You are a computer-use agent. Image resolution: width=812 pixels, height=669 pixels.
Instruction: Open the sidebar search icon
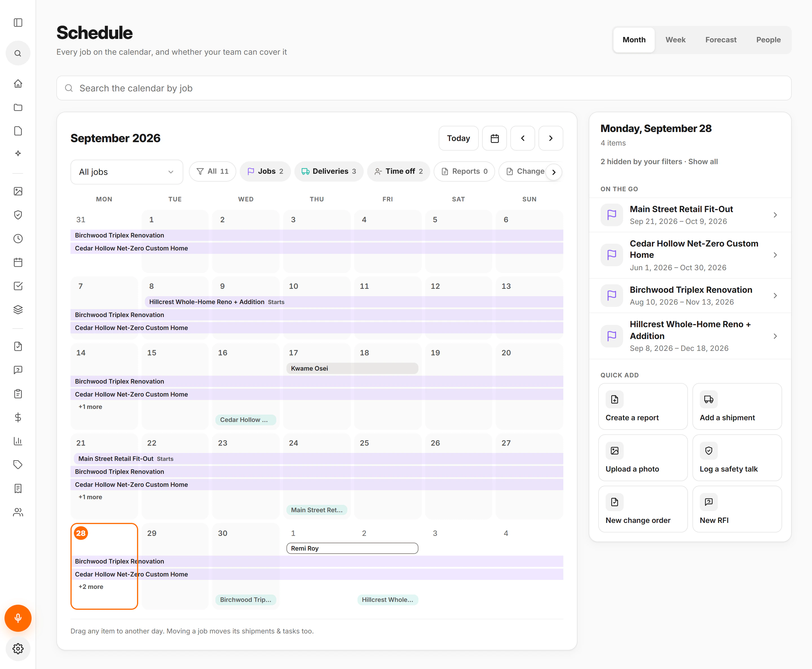pyautogui.click(x=18, y=53)
